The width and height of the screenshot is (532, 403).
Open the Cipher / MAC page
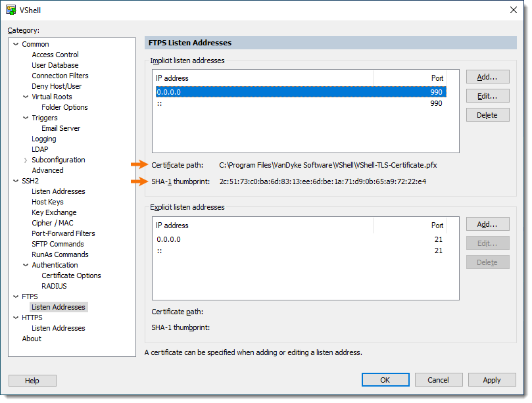[x=52, y=223]
